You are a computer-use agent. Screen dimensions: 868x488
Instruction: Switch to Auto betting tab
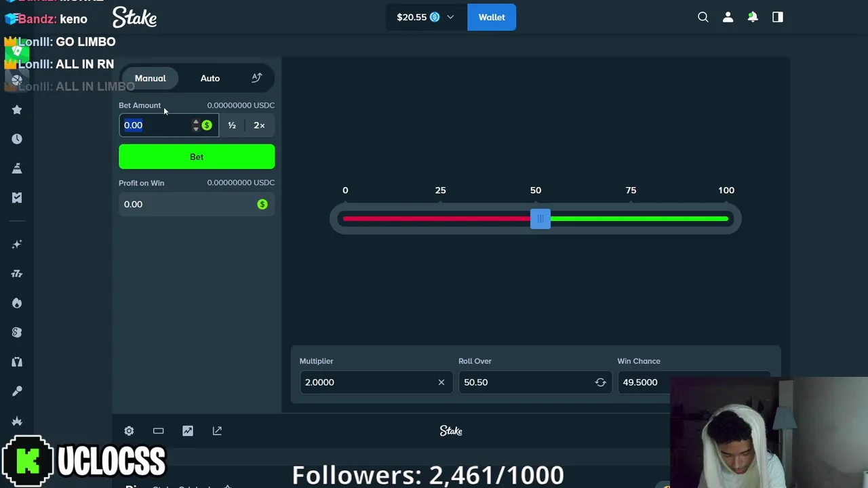(210, 78)
